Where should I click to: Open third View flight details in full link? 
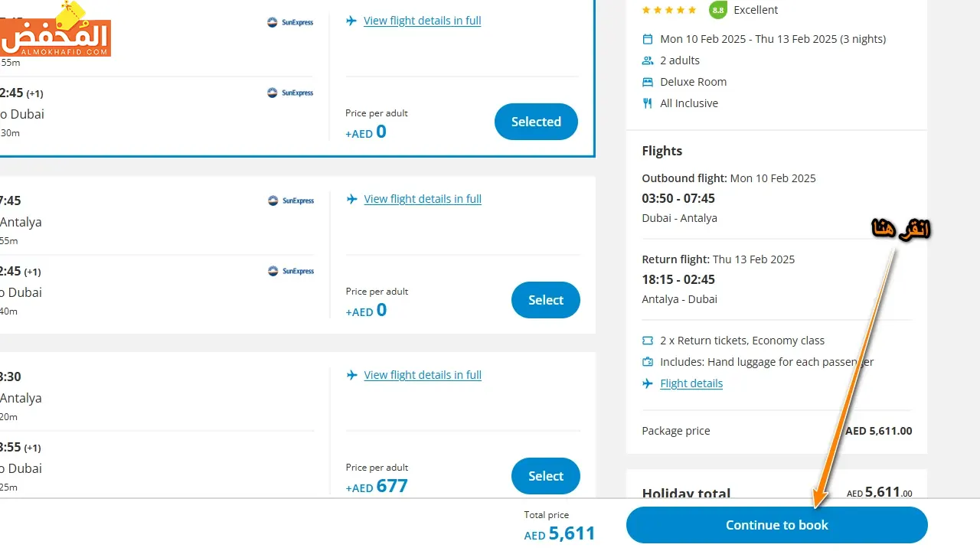coord(423,375)
